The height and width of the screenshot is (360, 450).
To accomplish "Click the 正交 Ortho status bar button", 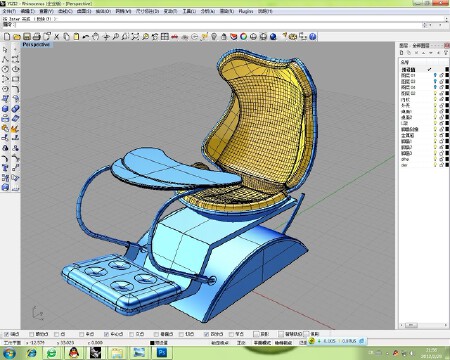I will pyautogui.click(x=241, y=342).
